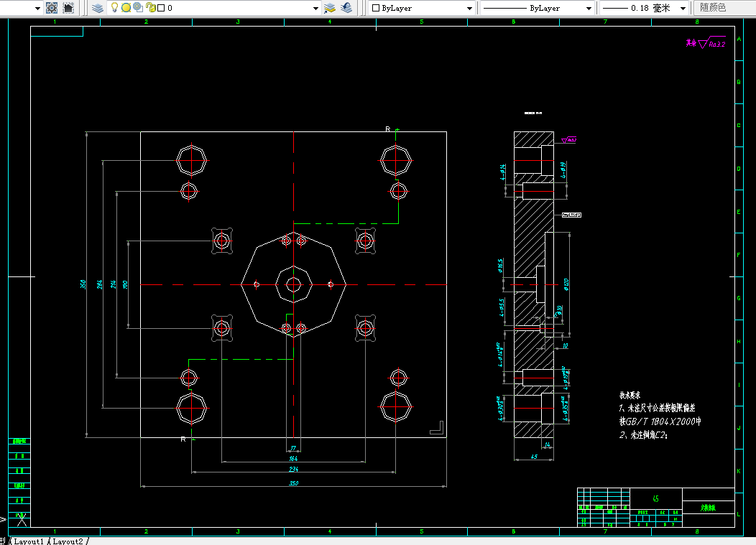Select the 160 dimension text
Screen dimensions: 756x545
(x=125, y=284)
